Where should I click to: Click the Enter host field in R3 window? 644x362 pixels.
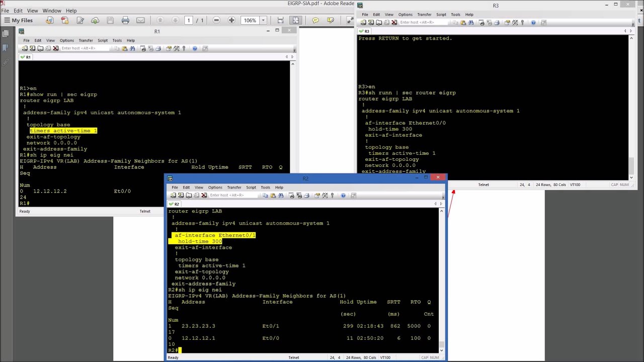point(424,23)
